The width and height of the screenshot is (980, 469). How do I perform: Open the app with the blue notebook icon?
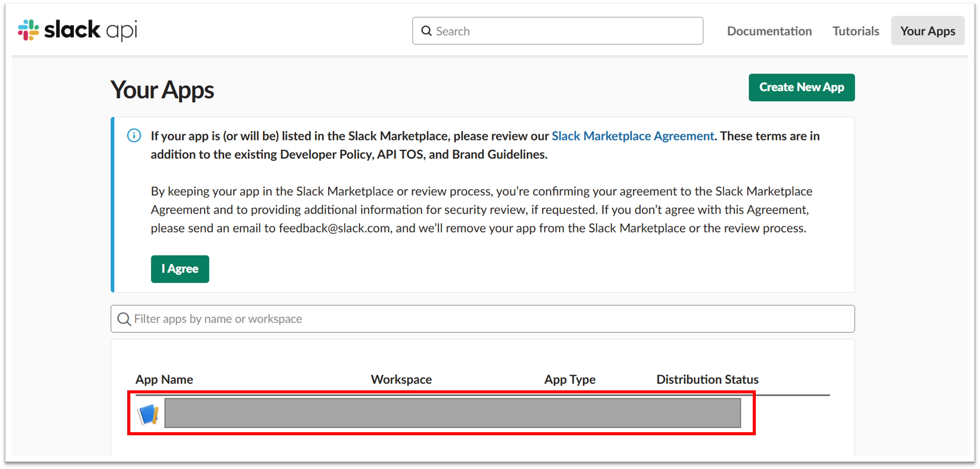148,414
